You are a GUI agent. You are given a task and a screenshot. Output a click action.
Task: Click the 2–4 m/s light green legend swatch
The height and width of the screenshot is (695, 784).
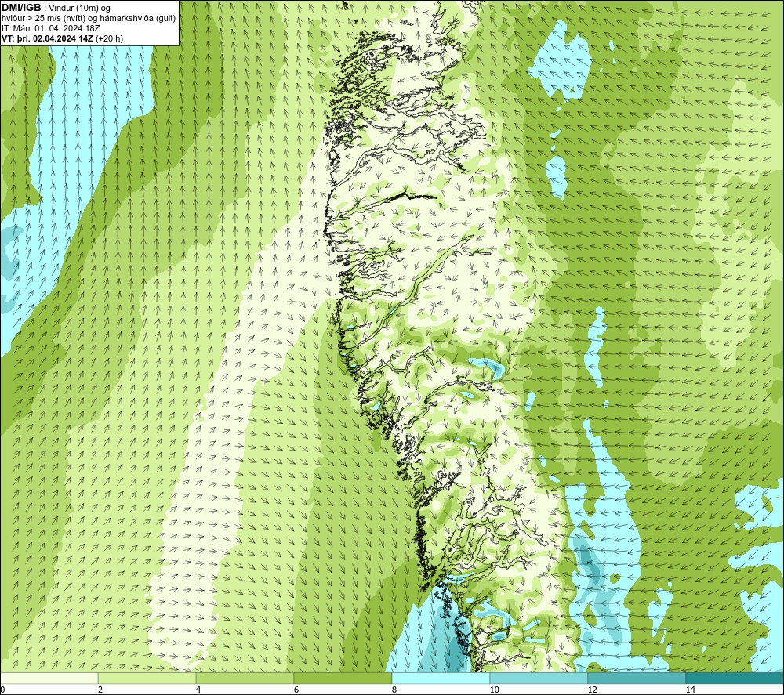pyautogui.click(x=147, y=678)
